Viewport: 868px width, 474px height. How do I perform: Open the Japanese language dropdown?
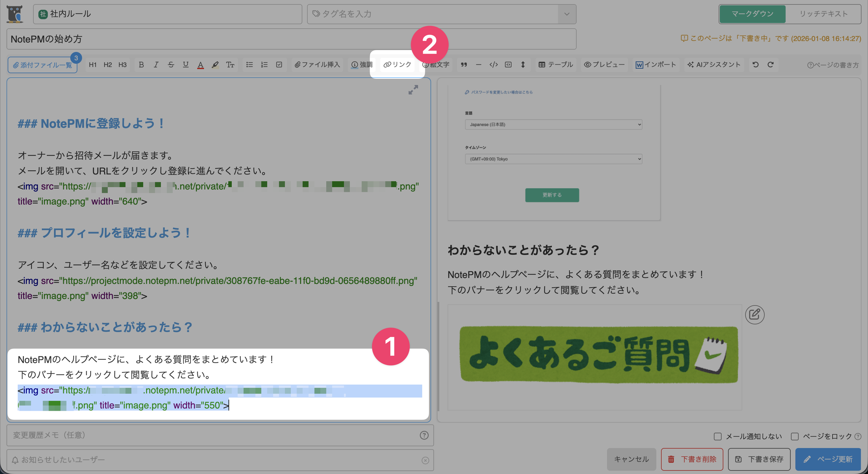point(553,124)
